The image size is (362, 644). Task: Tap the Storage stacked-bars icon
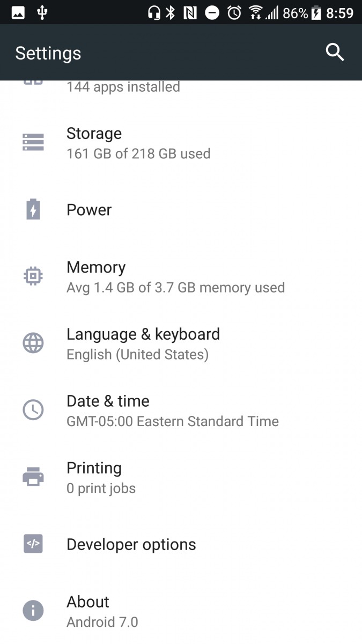pos(33,142)
